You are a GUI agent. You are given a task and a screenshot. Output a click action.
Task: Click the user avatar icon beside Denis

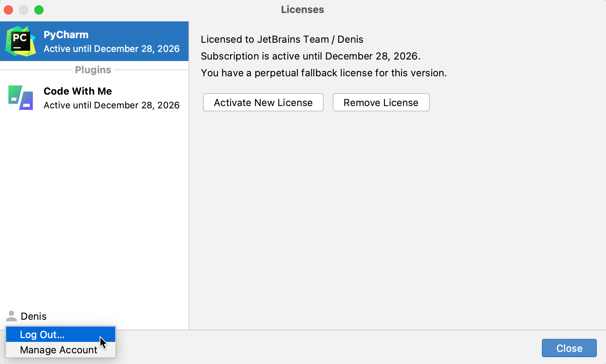pyautogui.click(x=11, y=316)
